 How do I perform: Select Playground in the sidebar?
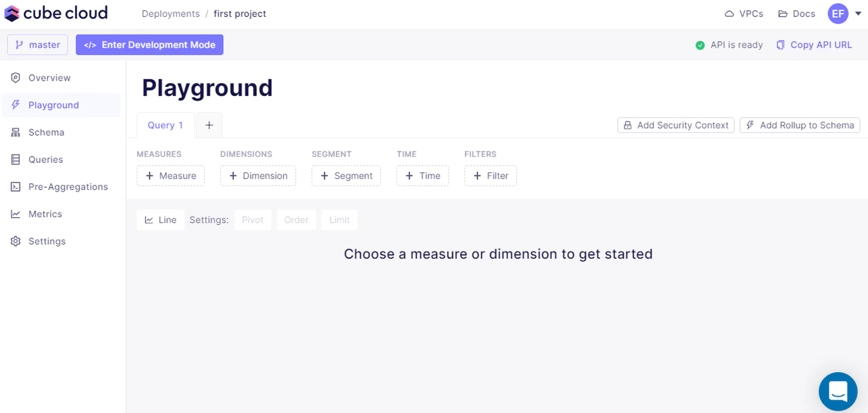(x=61, y=105)
